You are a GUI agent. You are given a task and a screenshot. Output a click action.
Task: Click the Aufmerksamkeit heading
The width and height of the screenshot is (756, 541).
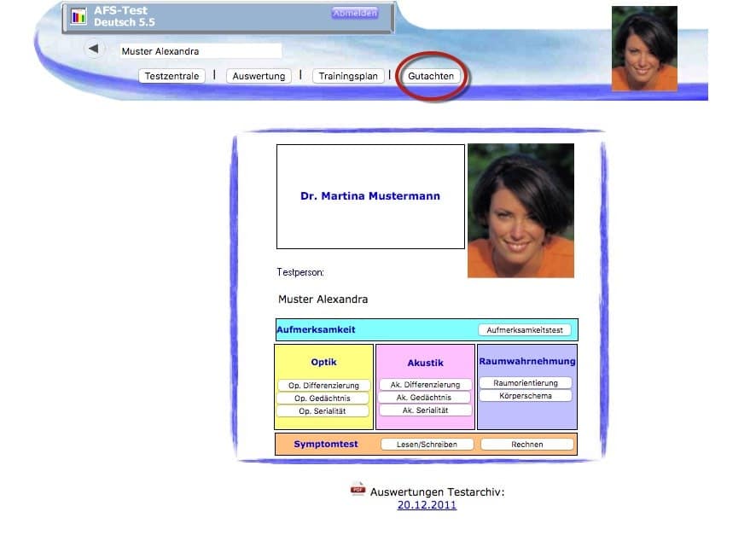[x=316, y=330]
